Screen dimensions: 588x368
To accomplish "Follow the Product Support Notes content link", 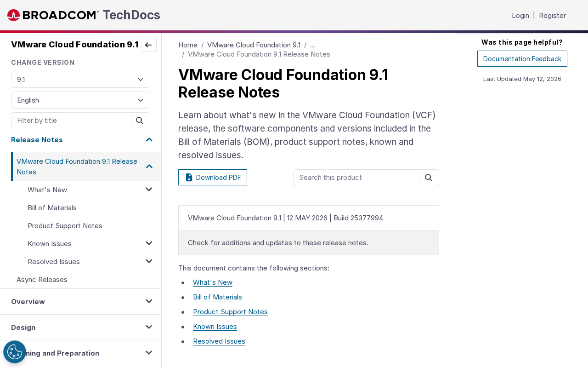I will [230, 312].
